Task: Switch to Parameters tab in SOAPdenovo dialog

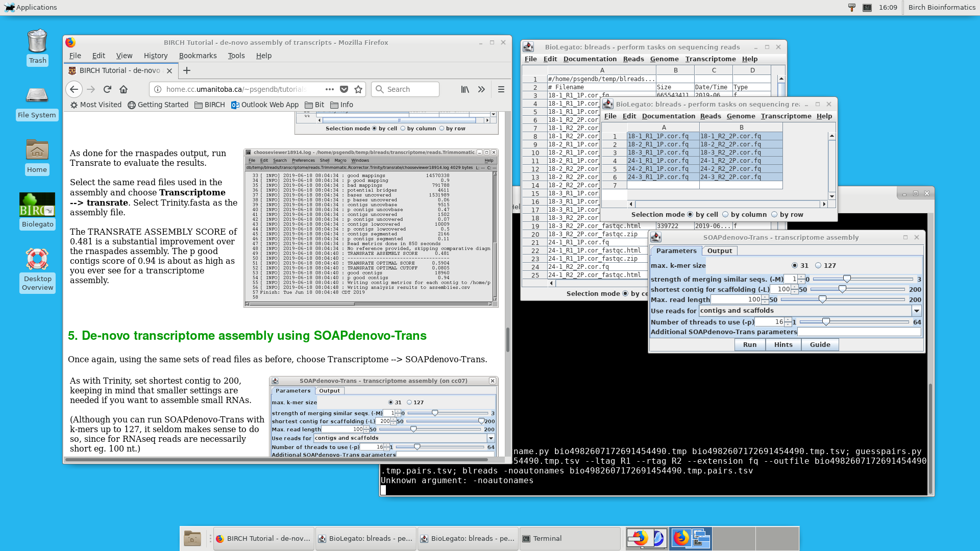Action: coord(676,251)
